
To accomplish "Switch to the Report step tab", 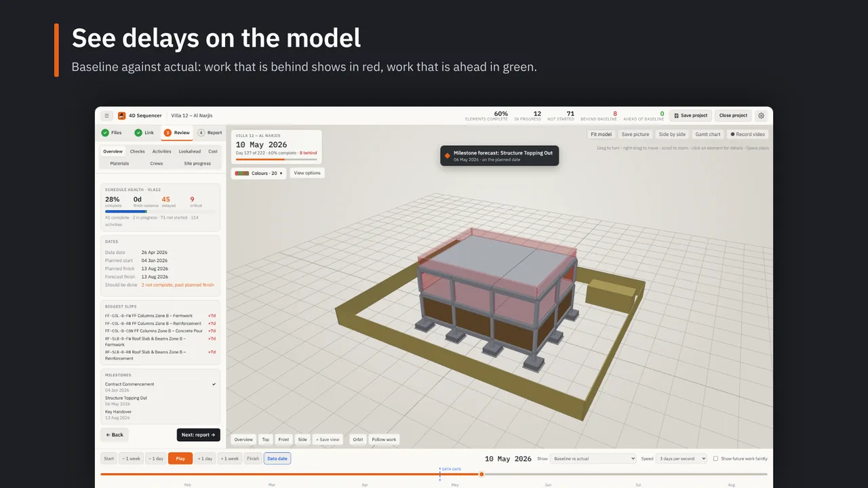I will click(210, 133).
